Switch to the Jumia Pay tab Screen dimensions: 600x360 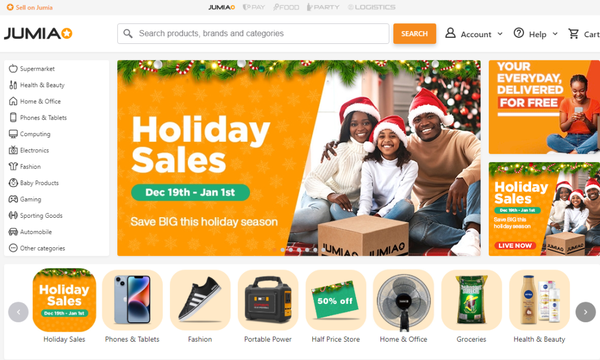pos(254,7)
